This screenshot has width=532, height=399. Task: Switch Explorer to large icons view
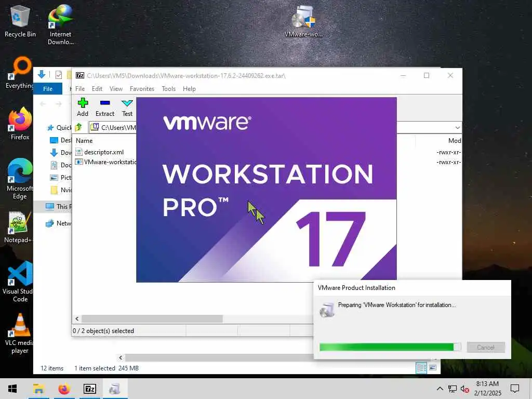pyautogui.click(x=433, y=368)
